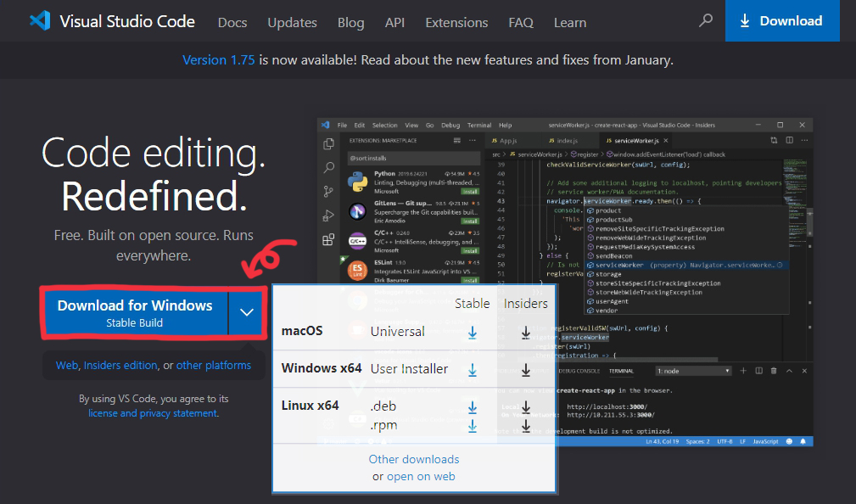This screenshot has height=504, width=856.
Task: Close the serviceWorker.js tab
Action: (x=665, y=140)
